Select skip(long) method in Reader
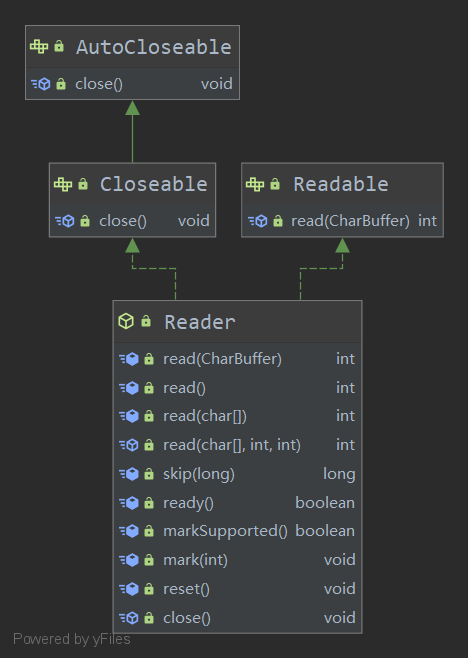The width and height of the screenshot is (468, 658). pos(199,474)
